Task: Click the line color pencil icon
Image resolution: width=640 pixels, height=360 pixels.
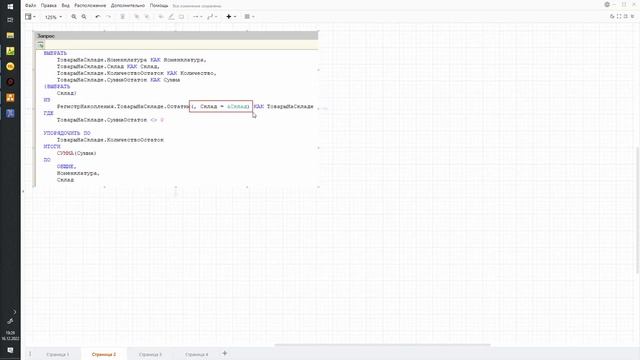Action: pyautogui.click(x=171, y=17)
